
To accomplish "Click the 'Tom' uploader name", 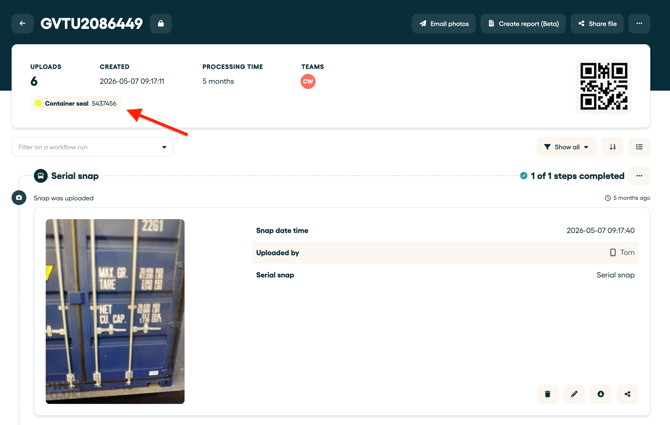I will (627, 252).
